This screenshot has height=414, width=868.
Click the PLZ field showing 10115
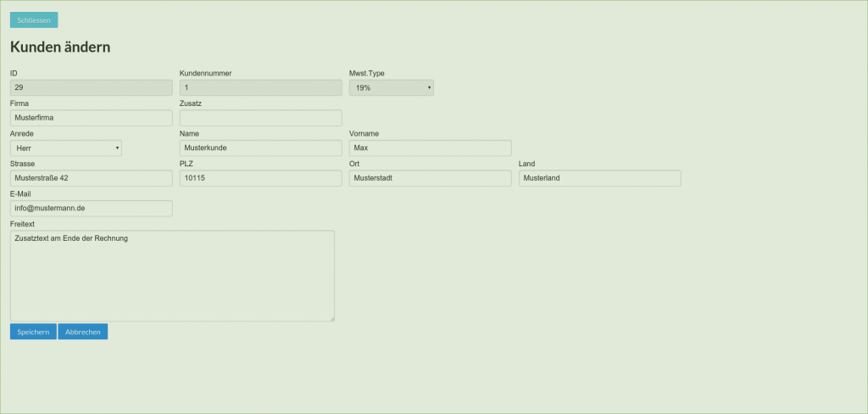[x=260, y=178]
